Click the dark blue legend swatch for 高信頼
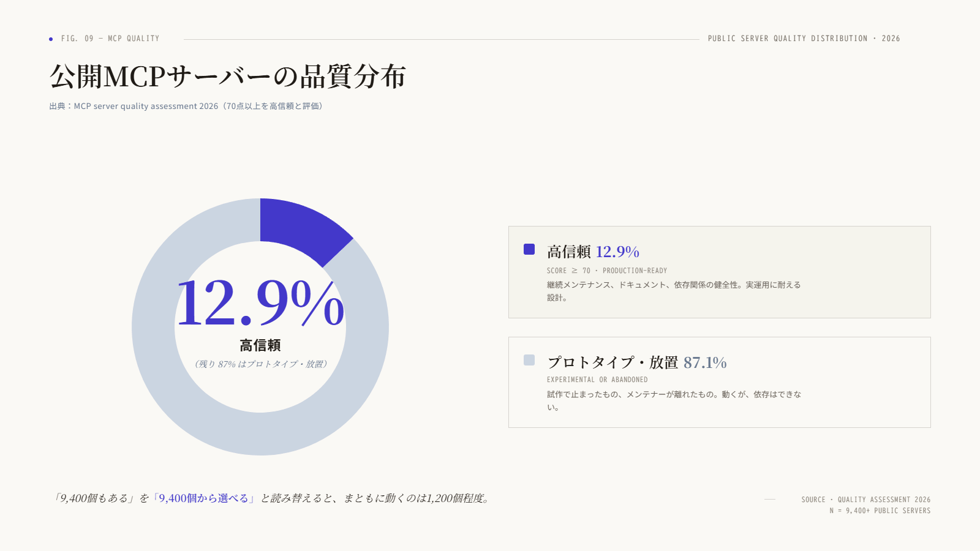This screenshot has width=980, height=551. click(x=529, y=249)
